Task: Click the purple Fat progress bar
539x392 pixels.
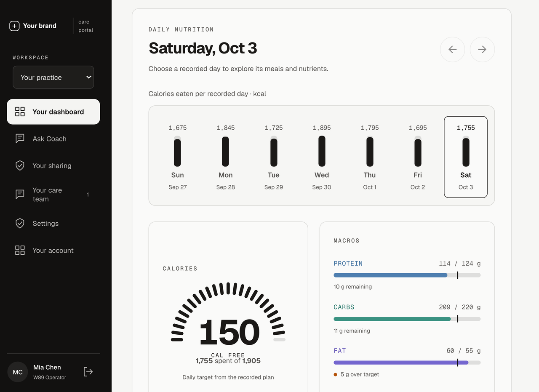Action: coord(407,363)
